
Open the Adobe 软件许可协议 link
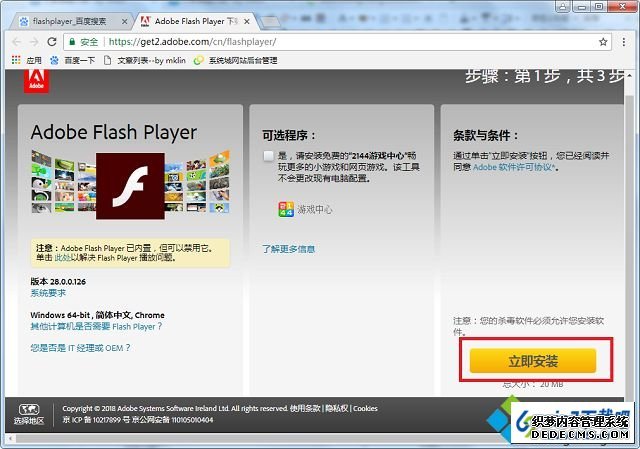point(513,167)
